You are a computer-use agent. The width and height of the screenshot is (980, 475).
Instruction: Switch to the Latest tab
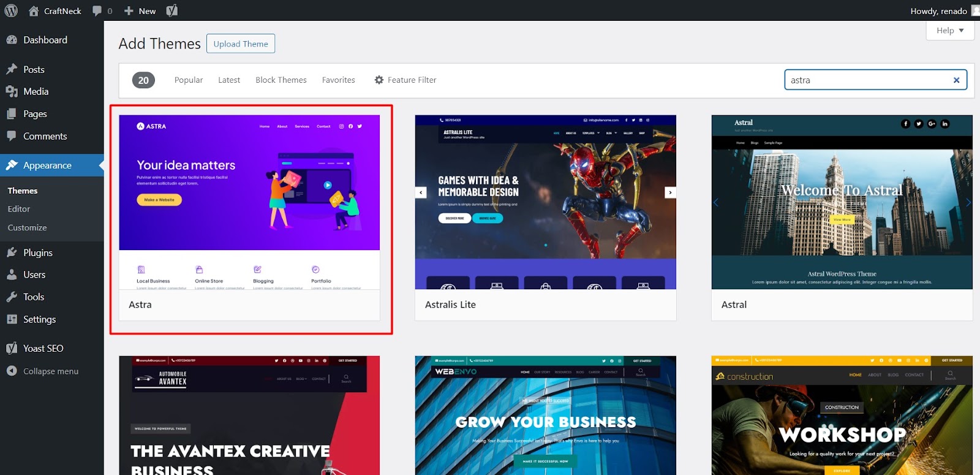pyautogui.click(x=229, y=80)
